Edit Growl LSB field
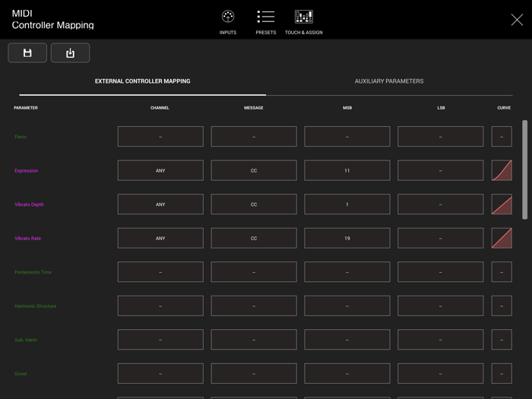 point(440,374)
